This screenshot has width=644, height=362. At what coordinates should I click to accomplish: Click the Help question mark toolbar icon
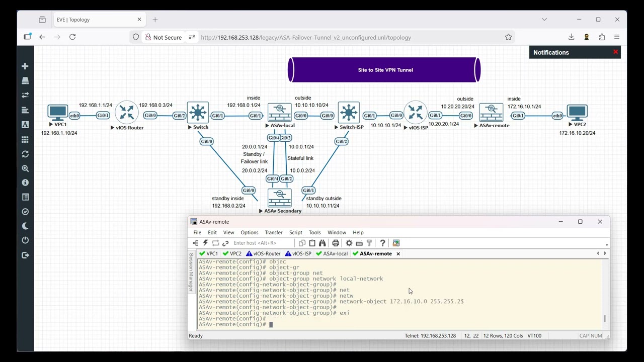pos(382,243)
